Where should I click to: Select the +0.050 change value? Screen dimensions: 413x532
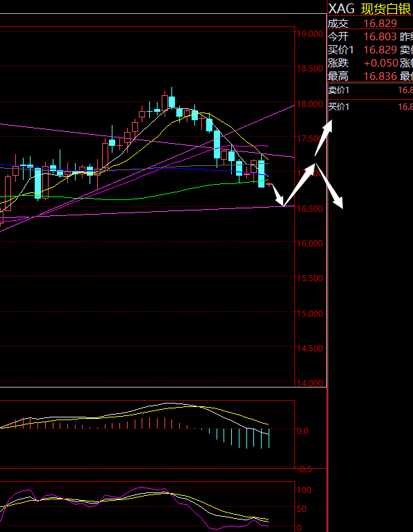point(381,63)
